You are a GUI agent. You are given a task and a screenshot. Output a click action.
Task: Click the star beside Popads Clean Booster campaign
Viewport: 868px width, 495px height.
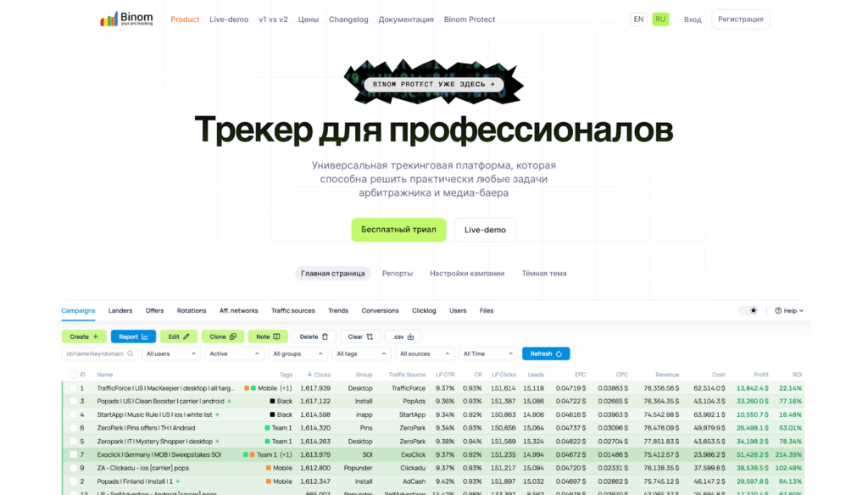[229, 402]
